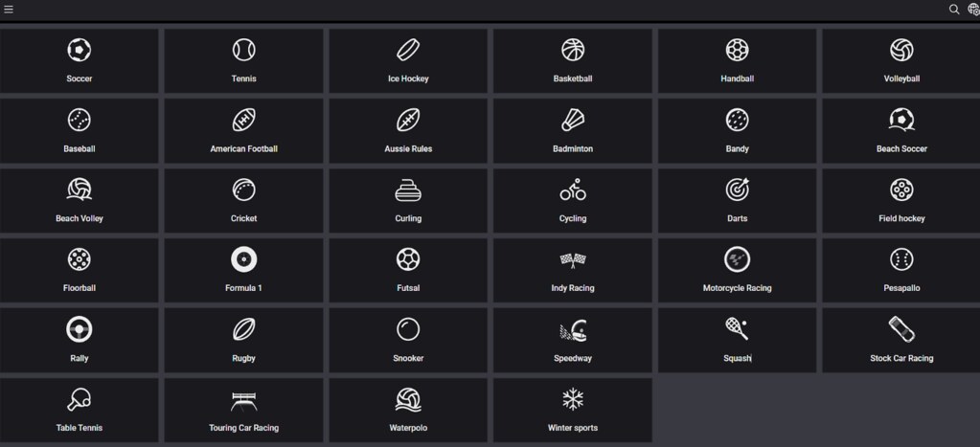Choose the Basketball icon
The image size is (980, 447).
tap(573, 50)
